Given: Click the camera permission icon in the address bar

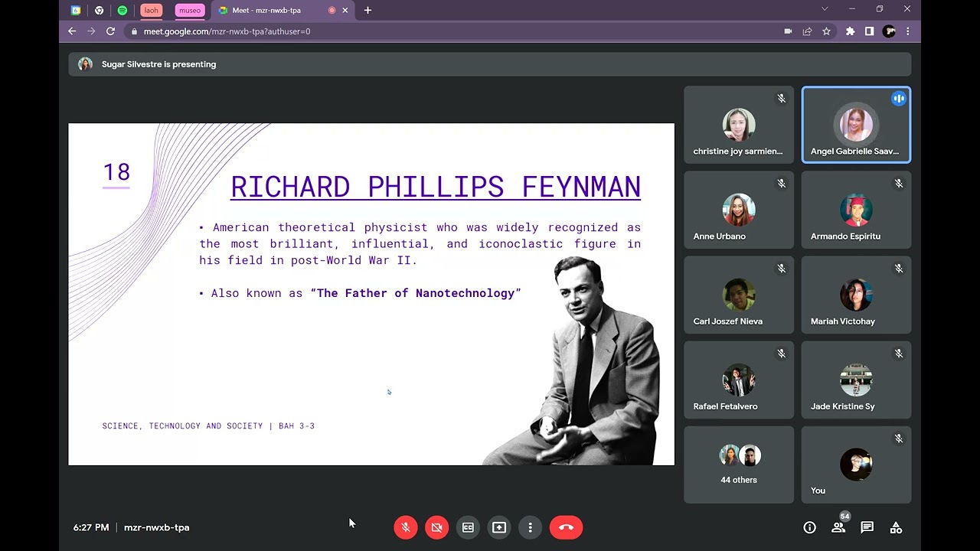Looking at the screenshot, I should (788, 31).
